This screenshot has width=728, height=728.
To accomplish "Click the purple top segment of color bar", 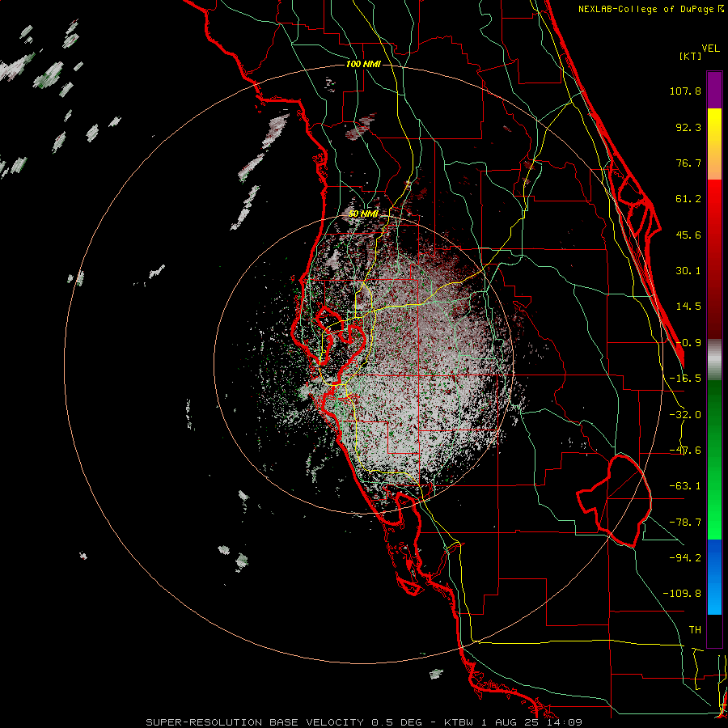I will coord(714,90).
